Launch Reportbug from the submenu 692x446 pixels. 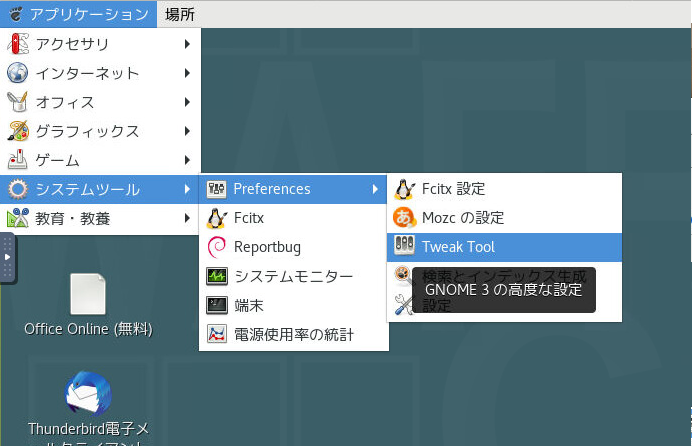(294, 247)
